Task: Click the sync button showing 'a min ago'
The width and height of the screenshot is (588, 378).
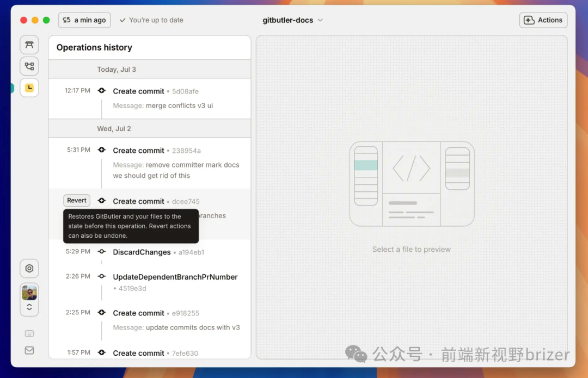Action: coord(84,20)
